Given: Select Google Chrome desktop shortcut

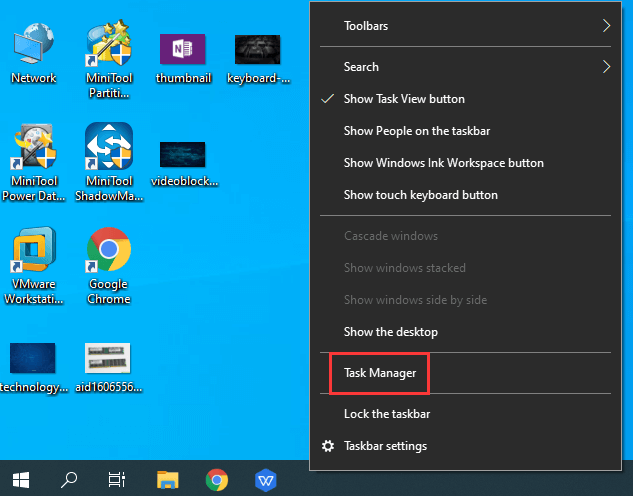Looking at the screenshot, I should coord(109,249).
